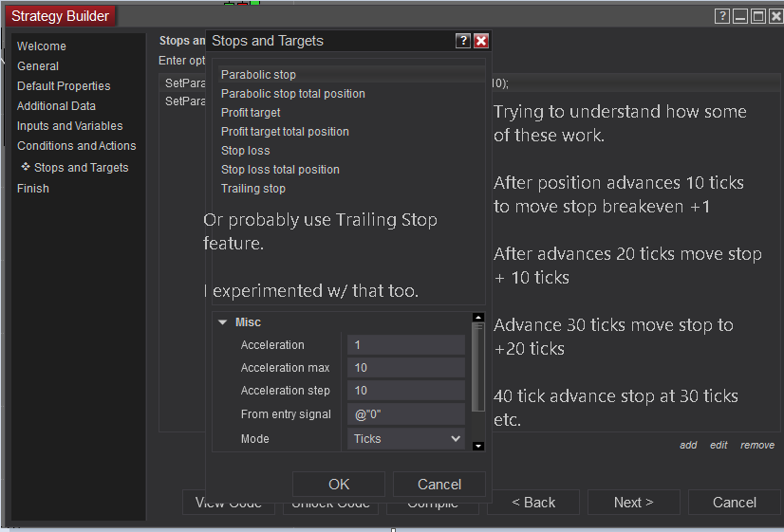
Task: Minimize the Strategy Builder window
Action: tap(740, 16)
